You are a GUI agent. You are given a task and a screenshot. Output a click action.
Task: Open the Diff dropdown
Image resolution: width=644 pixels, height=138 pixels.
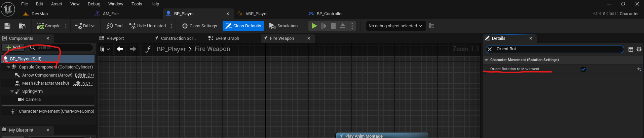click(x=85, y=26)
